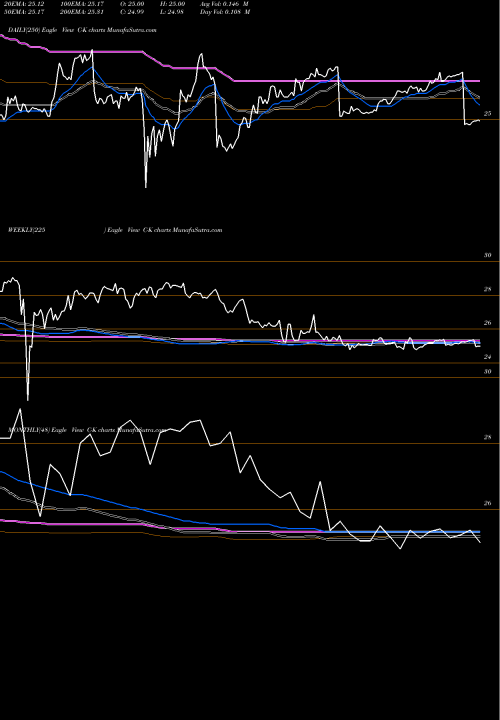Click the 30 axis label of weekly chart

tap(488, 255)
